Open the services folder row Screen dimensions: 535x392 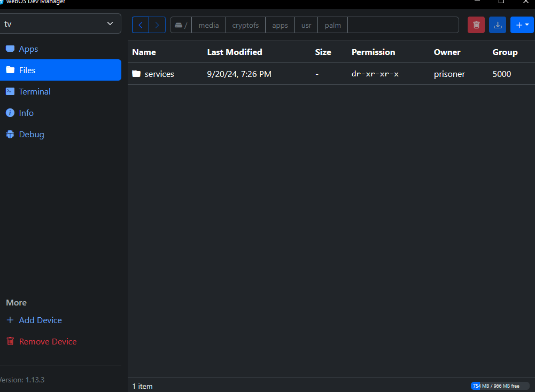pos(159,74)
